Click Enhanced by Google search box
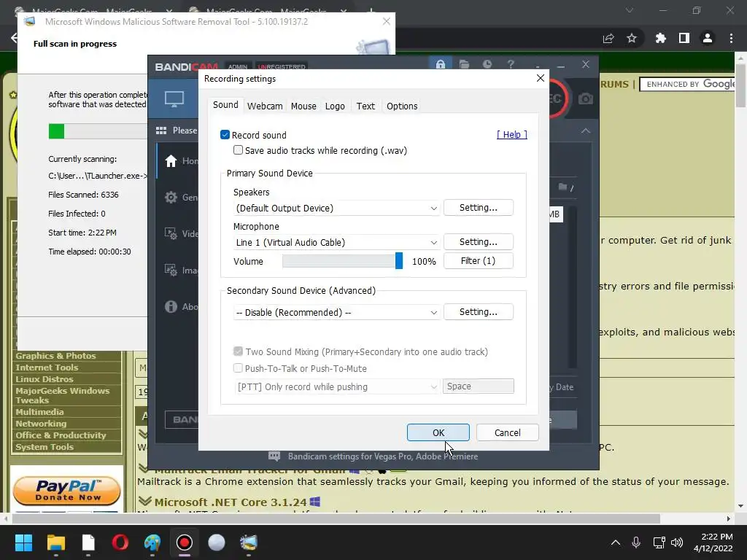 [x=689, y=85]
